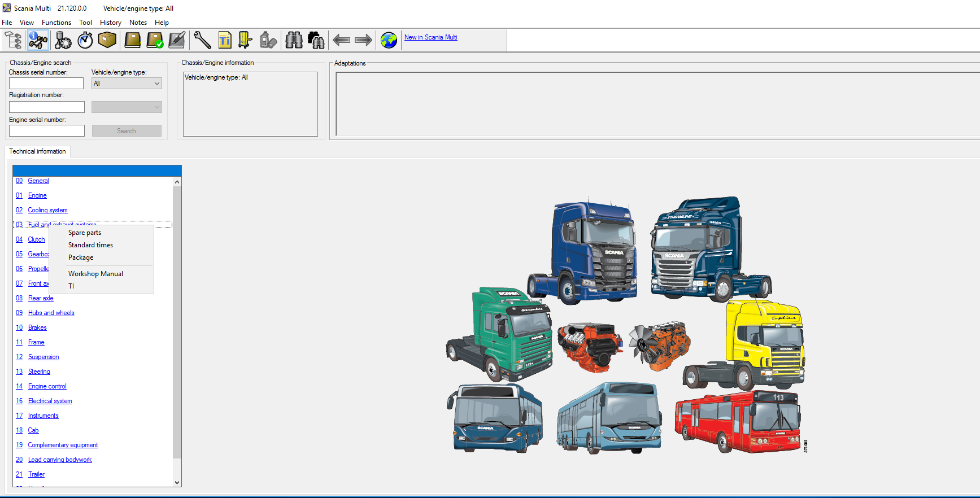Click the Chassis serial number input field
Viewport: 980px width, 498px height.
46,84
